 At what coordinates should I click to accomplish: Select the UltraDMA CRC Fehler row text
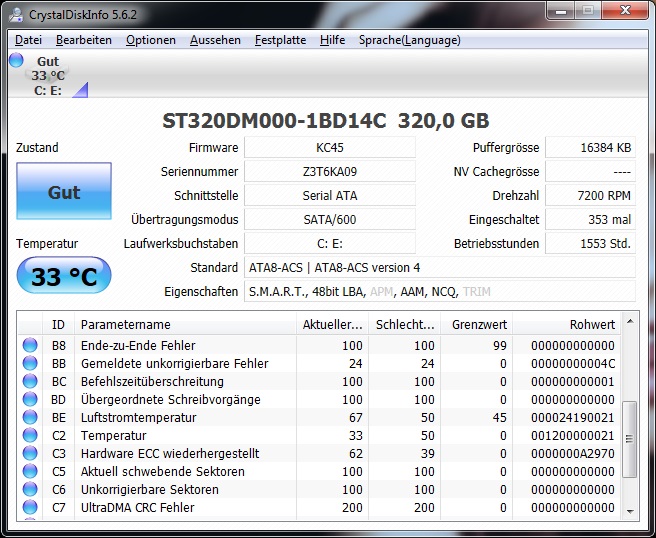(138, 507)
